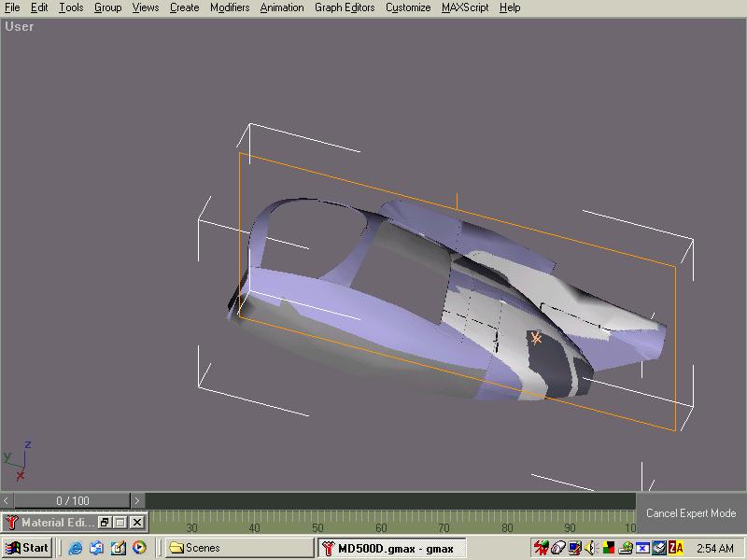Restore the minimized Material Editor window

tap(105, 523)
